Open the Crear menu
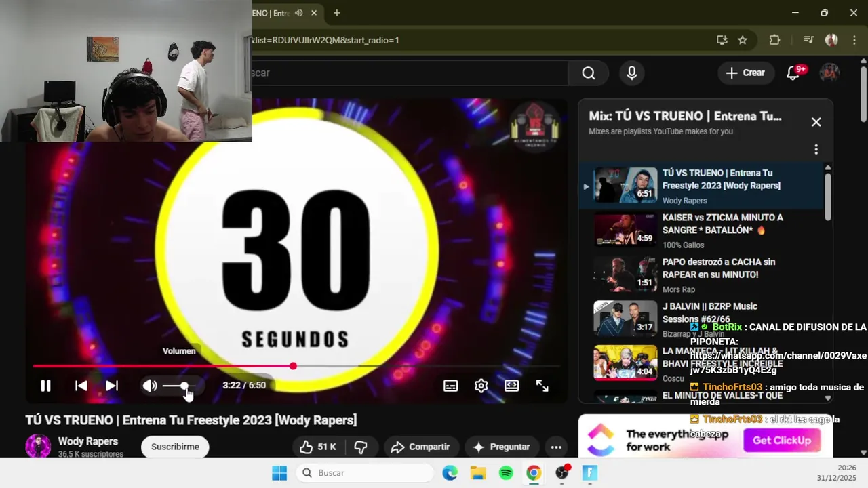The image size is (868, 488). [x=746, y=73]
